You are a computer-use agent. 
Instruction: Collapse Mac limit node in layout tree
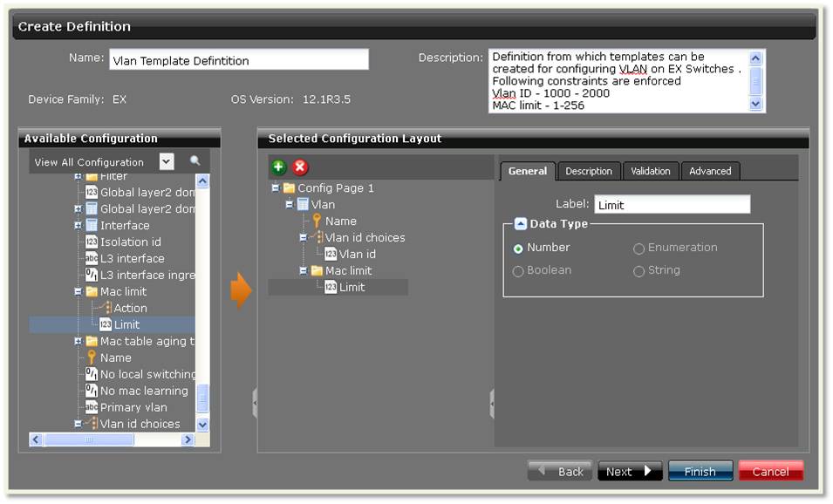303,271
